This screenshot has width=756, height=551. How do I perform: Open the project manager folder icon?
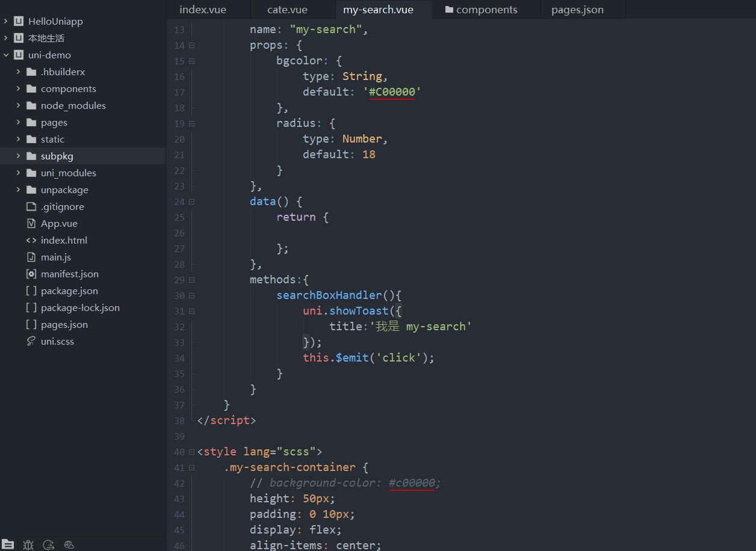(8, 544)
